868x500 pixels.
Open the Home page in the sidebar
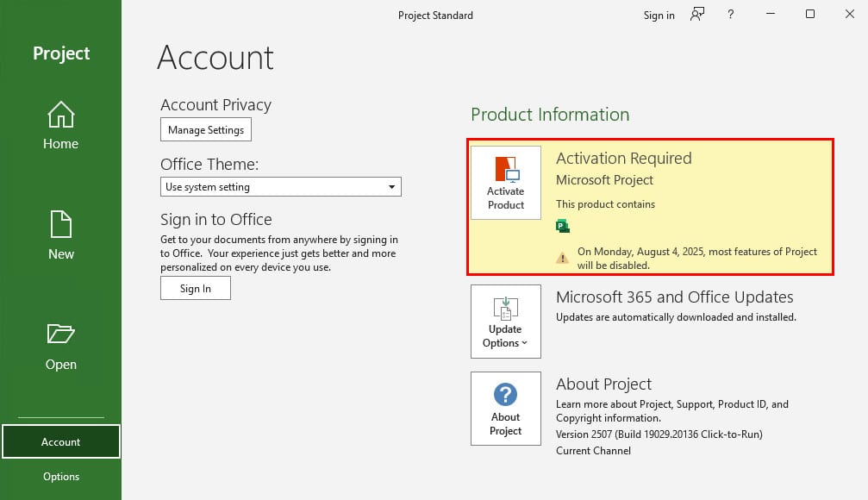(x=61, y=125)
